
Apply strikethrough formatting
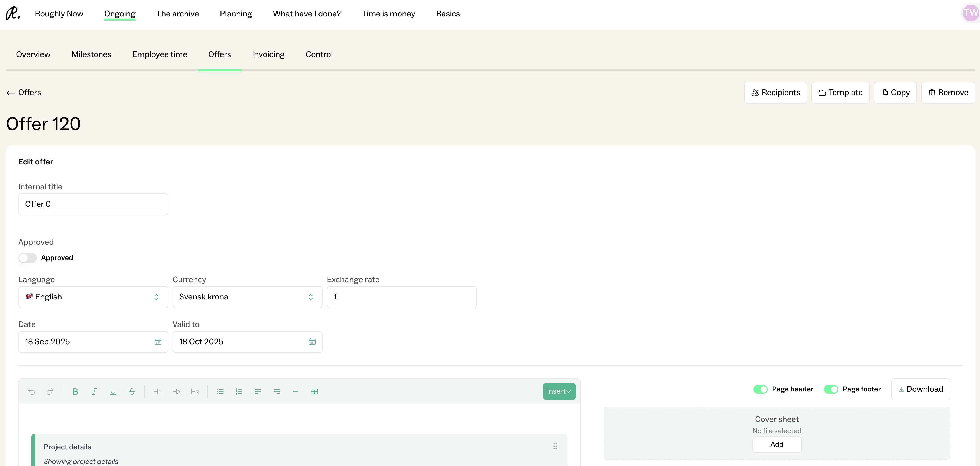pos(132,391)
